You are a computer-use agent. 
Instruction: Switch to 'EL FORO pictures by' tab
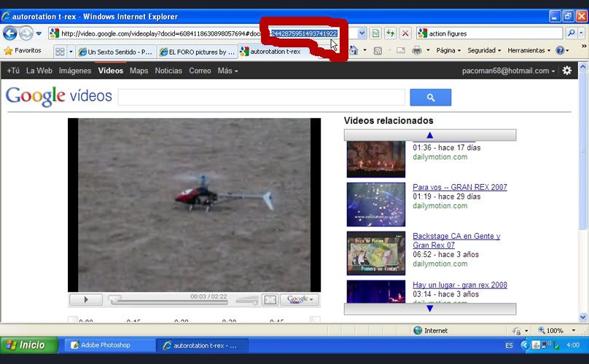[x=198, y=52]
